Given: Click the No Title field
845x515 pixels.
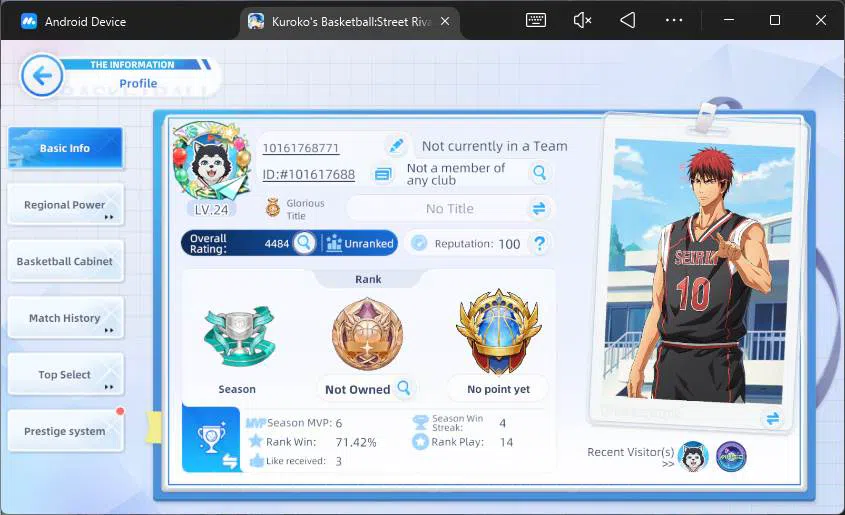Looking at the screenshot, I should [x=449, y=208].
